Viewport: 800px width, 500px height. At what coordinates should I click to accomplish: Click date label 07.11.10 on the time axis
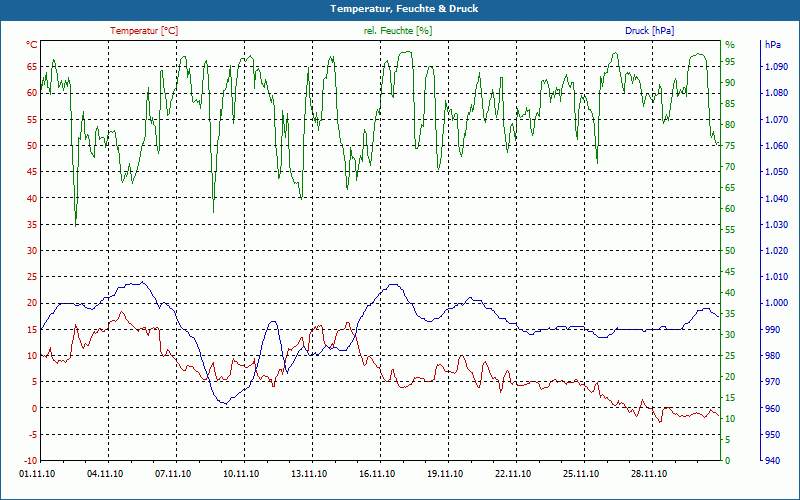[173, 474]
